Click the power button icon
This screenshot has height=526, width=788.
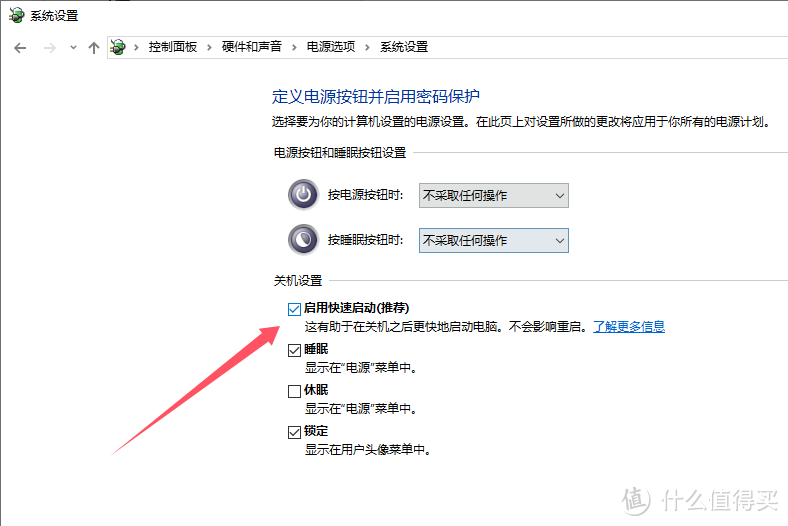(x=303, y=194)
